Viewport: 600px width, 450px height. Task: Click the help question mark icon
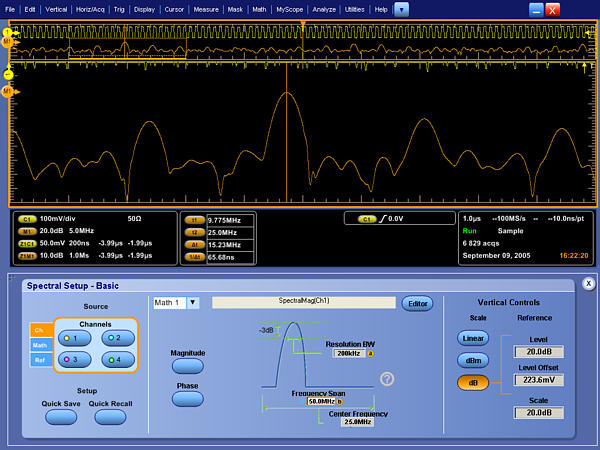click(x=387, y=378)
